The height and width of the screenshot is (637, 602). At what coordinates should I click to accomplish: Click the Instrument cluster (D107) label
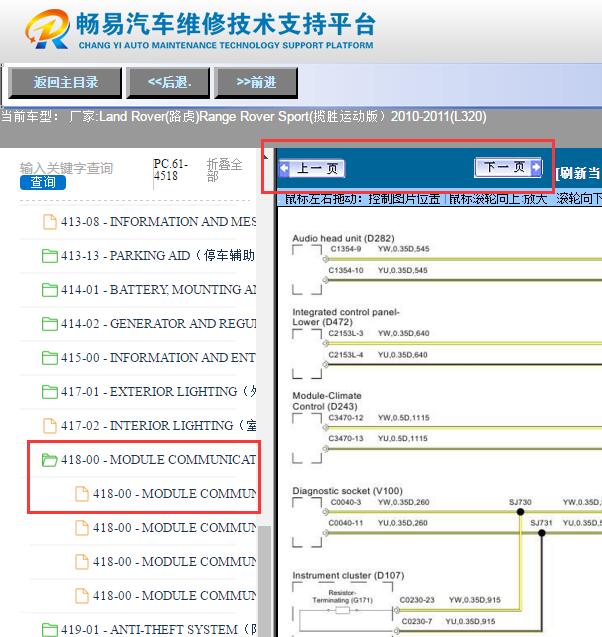point(348,575)
